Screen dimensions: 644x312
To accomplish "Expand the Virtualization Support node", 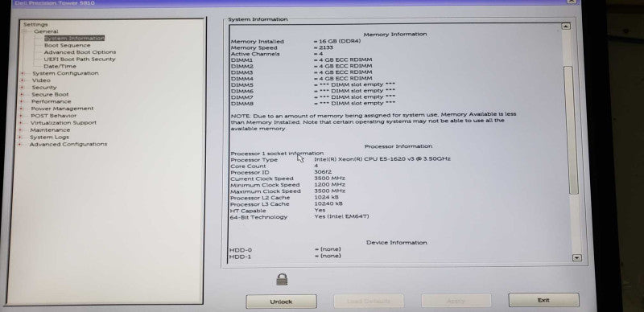I will tap(21, 123).
